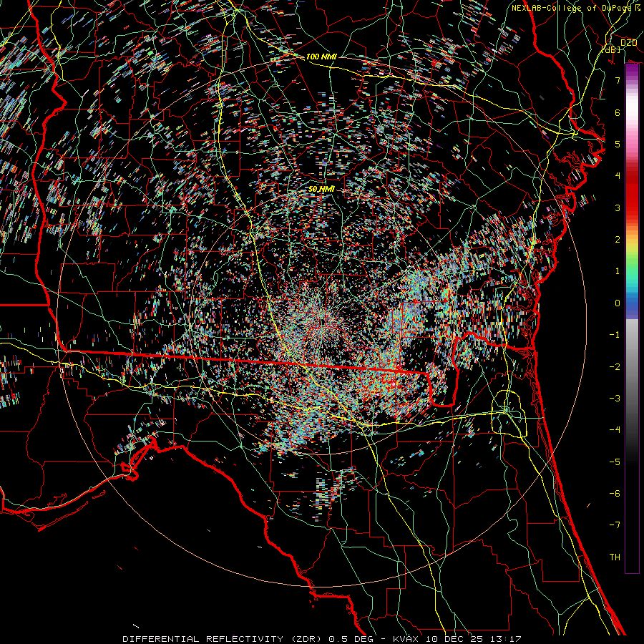Image resolution: width=644 pixels, height=644 pixels.
Task: Click the 1 value on color scale
Action: click(618, 271)
